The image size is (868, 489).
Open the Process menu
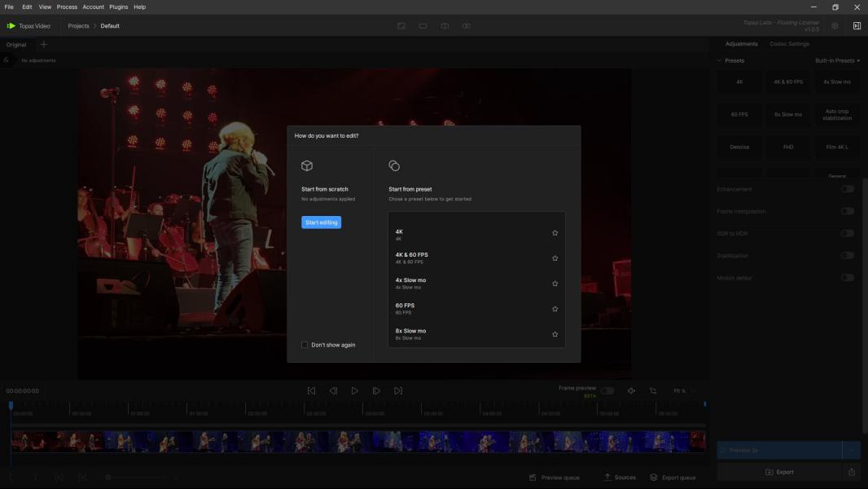67,7
